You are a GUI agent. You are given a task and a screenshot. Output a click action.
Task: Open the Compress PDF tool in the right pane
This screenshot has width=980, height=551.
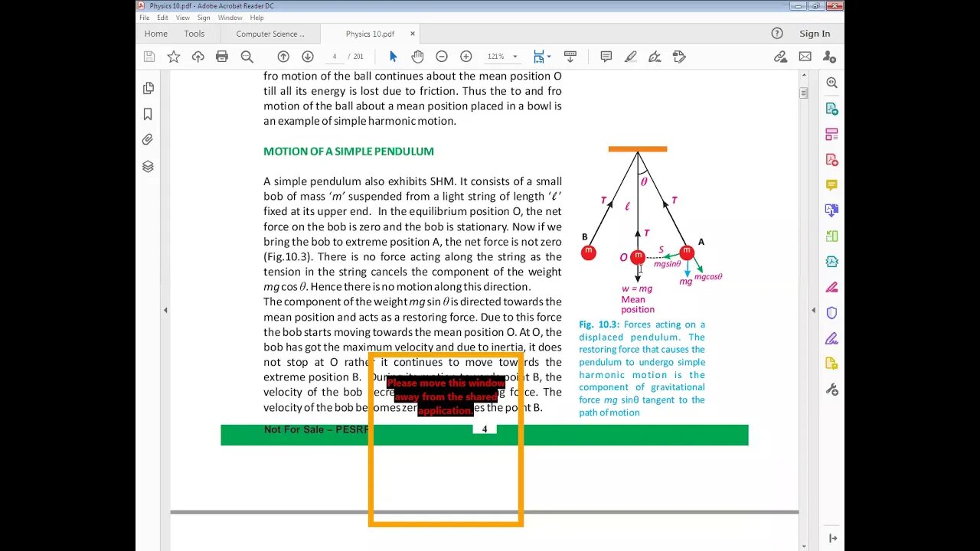831,236
